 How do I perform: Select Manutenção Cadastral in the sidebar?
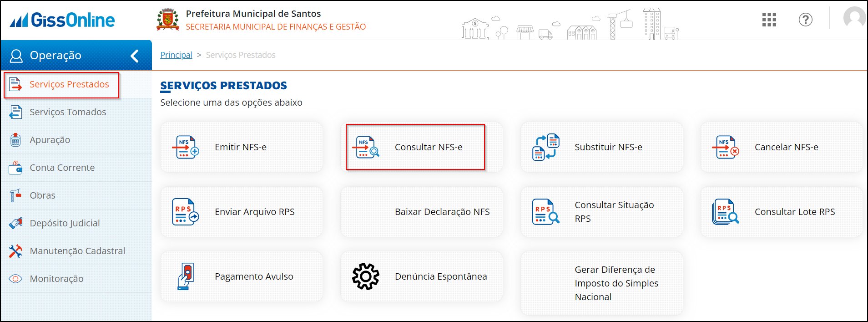point(76,251)
